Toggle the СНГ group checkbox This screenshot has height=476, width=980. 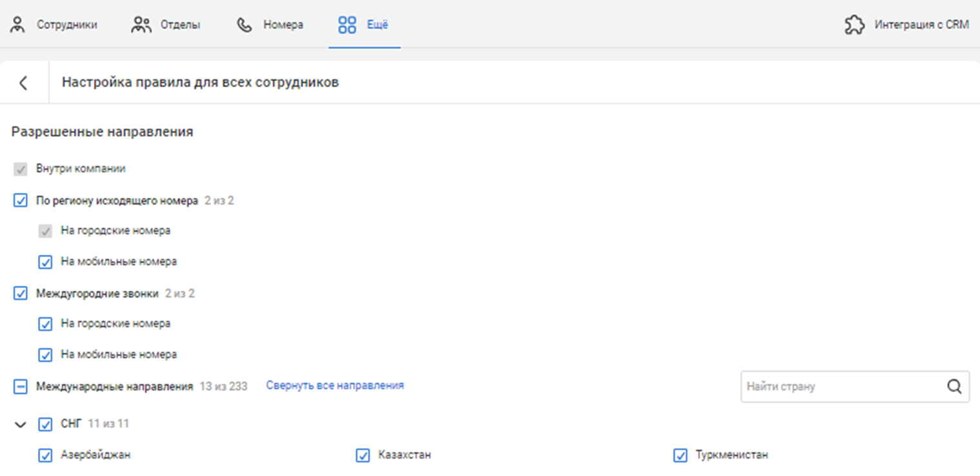(45, 424)
